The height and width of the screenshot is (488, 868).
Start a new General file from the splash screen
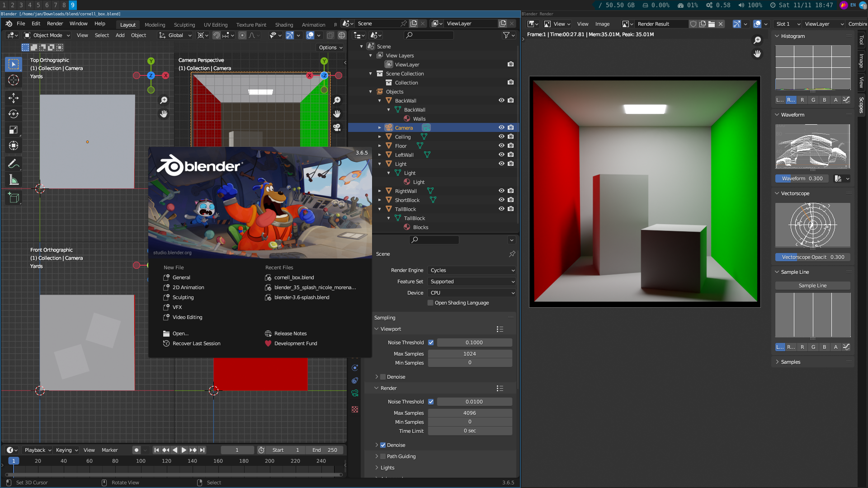[x=180, y=277]
